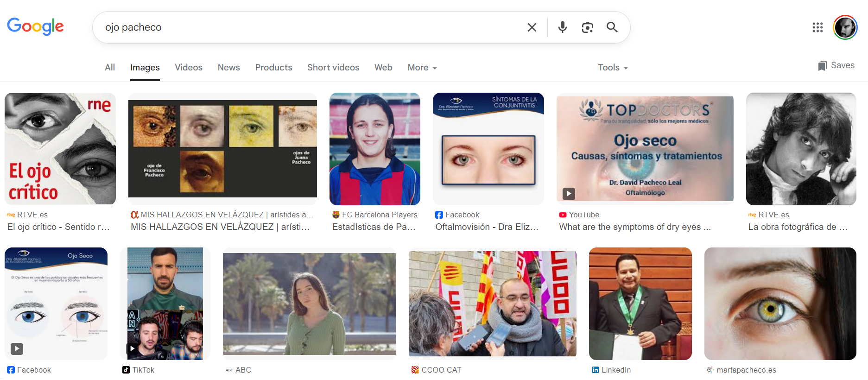Open the FC Barcelona player photo
This screenshot has width=868, height=380.
pyautogui.click(x=374, y=149)
